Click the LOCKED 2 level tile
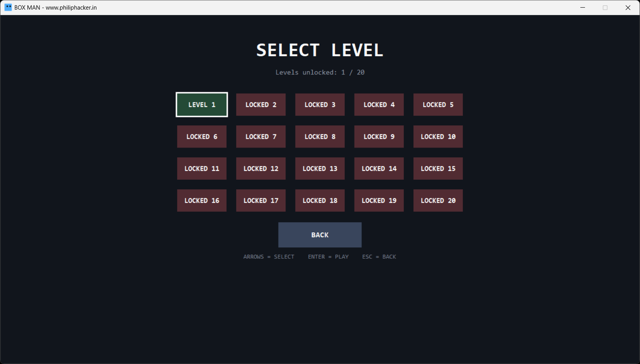This screenshot has width=640, height=364. pyautogui.click(x=261, y=104)
